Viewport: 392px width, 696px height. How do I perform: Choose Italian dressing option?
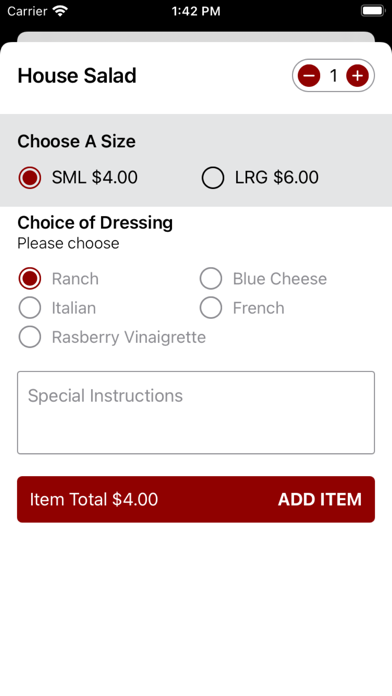click(30, 308)
